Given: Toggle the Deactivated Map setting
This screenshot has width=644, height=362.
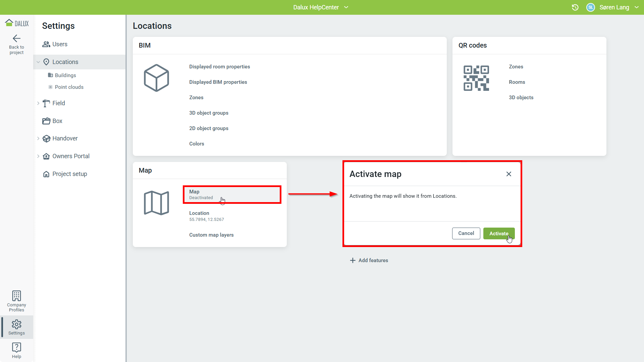Looking at the screenshot, I should (232, 194).
